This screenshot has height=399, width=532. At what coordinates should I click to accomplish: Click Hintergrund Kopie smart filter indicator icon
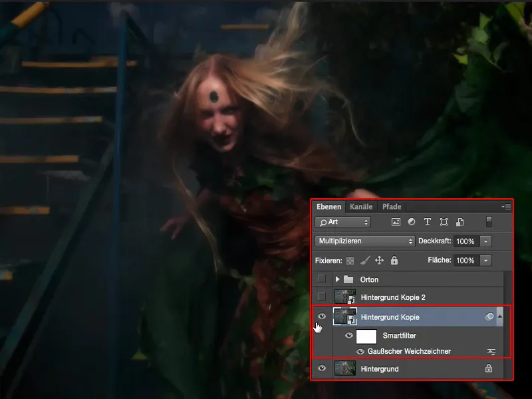(x=489, y=317)
